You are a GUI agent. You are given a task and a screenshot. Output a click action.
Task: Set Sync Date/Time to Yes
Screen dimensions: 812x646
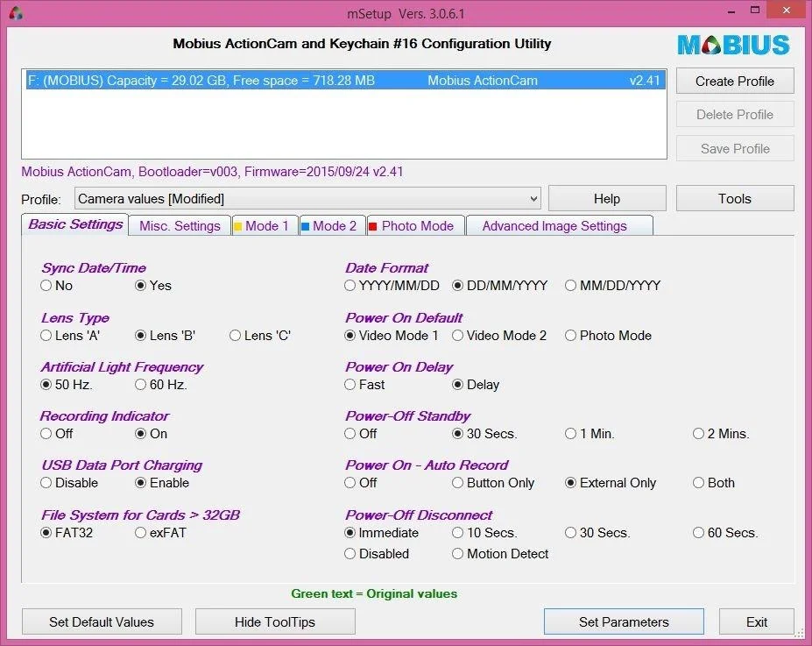tap(153, 286)
